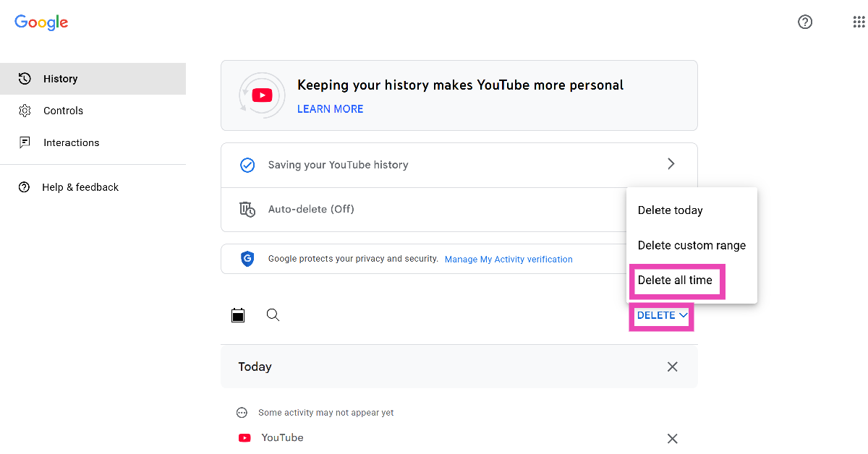Click the Saving your YouTube history text

[339, 165]
